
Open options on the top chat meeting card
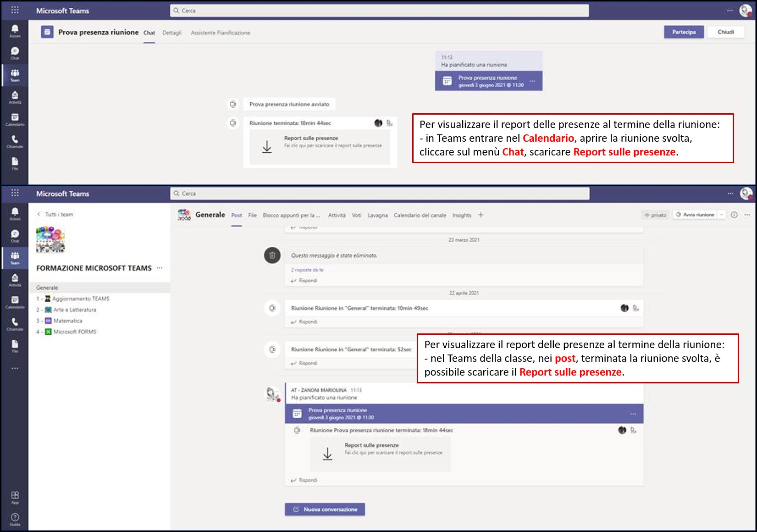point(532,81)
